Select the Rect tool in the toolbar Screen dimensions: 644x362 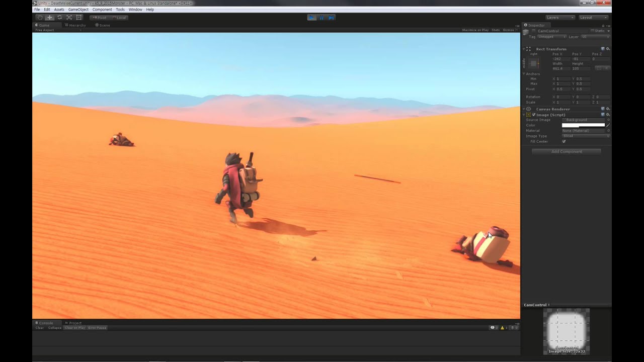[x=79, y=18]
